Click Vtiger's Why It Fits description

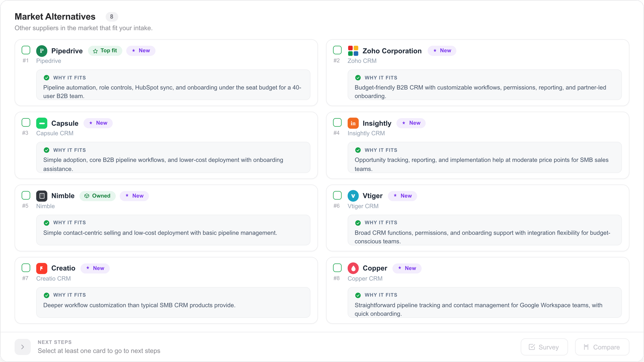click(x=482, y=237)
